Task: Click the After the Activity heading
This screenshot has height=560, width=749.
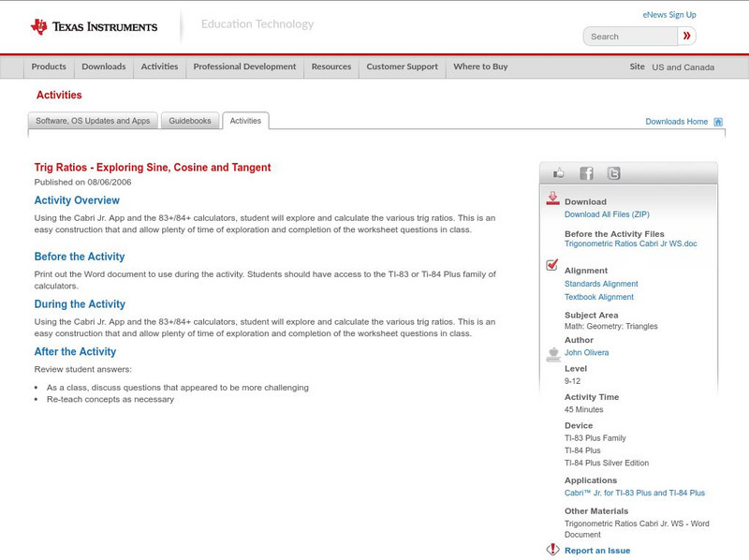Action: coord(75,352)
